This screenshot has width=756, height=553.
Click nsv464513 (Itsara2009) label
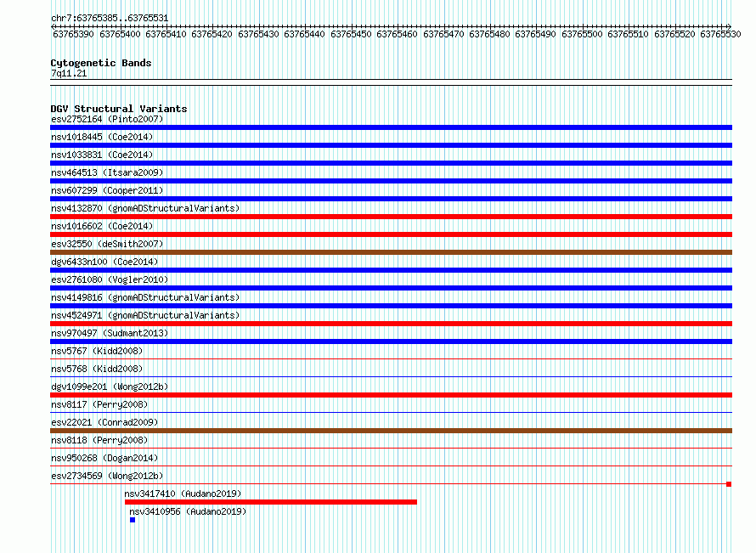click(x=107, y=172)
